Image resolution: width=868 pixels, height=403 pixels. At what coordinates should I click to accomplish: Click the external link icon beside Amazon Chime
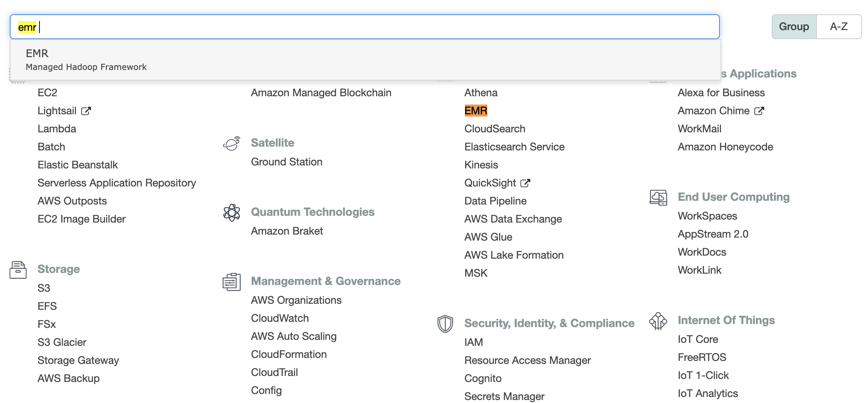759,111
